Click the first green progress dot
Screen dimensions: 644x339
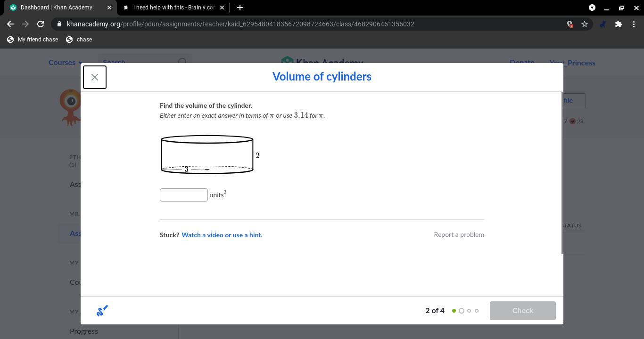[454, 311]
